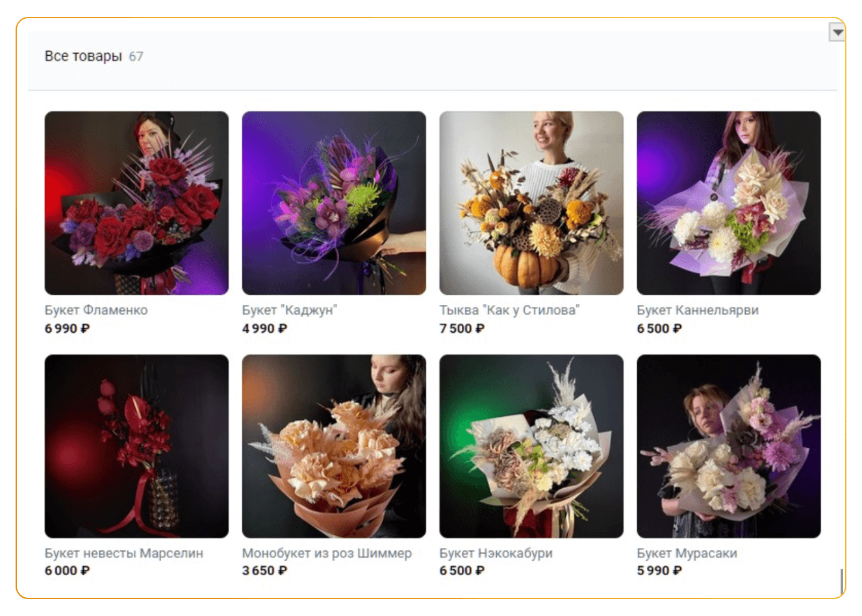
Task: Click the Букет Фламенко title link
Action: [96, 310]
